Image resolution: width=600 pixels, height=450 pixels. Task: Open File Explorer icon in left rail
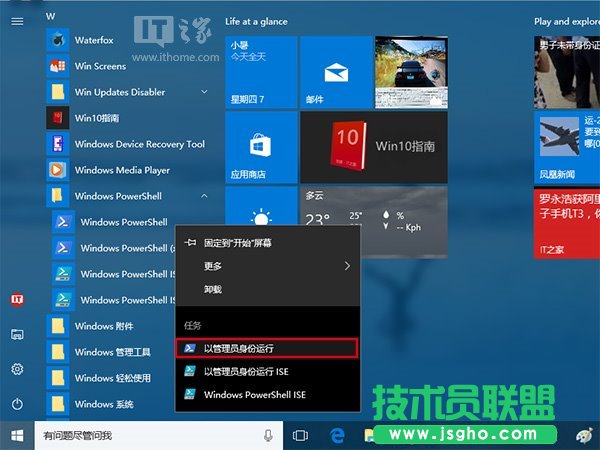[x=17, y=334]
